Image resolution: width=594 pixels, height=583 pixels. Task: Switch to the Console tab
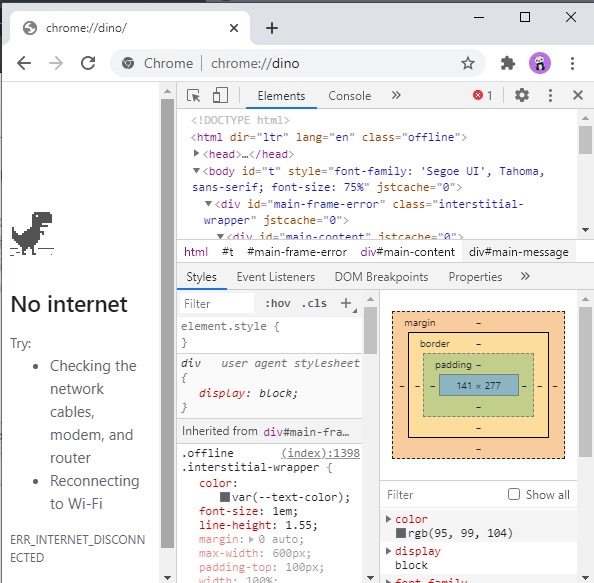(350, 96)
